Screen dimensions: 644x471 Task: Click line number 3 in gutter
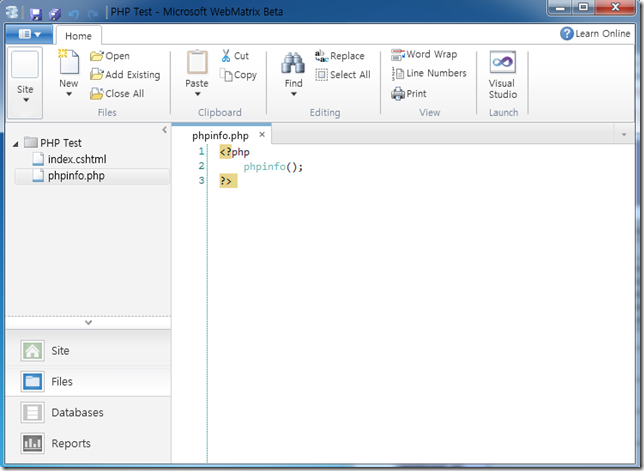click(x=201, y=180)
